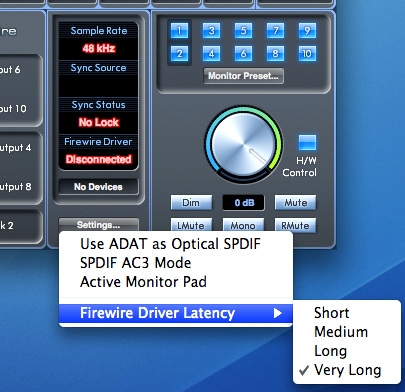The width and height of the screenshot is (405, 392).
Task: Choose Active Monitor Pad
Action: (176, 282)
